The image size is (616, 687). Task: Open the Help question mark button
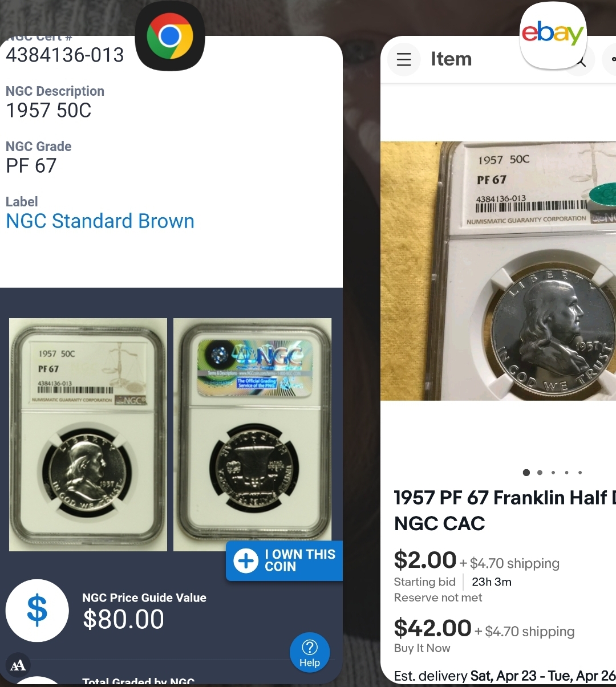310,653
